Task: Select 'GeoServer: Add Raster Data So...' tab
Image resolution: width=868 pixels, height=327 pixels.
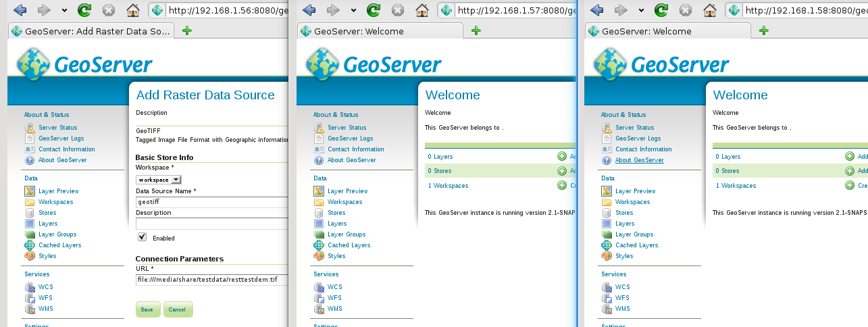Action: (91, 31)
